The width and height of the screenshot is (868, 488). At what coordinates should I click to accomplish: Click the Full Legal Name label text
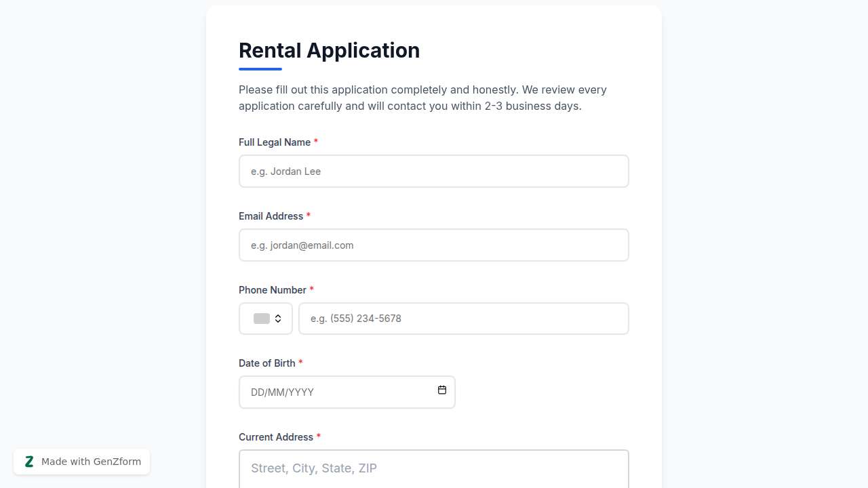tap(275, 142)
